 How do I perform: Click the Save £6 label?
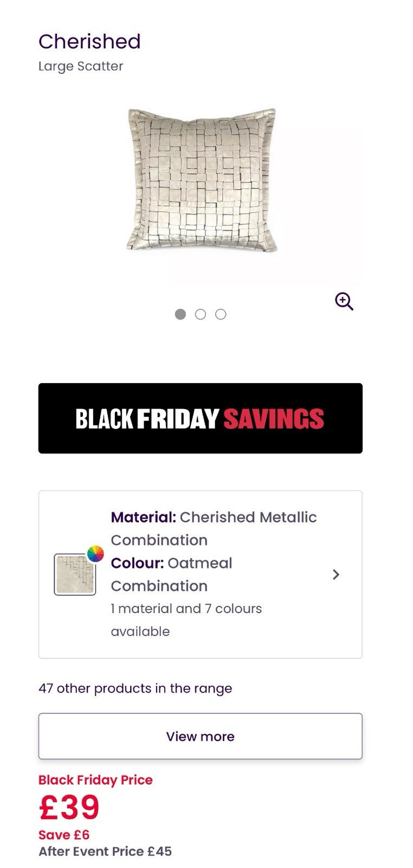pos(64,835)
